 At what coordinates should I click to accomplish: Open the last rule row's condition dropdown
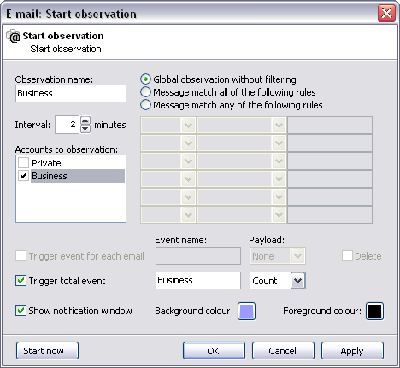pos(279,215)
